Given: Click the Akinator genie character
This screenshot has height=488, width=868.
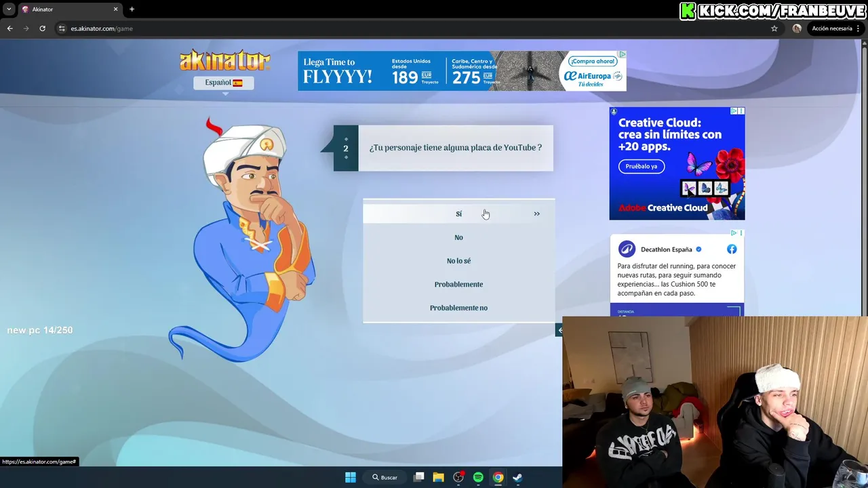Looking at the screenshot, I should point(243,239).
